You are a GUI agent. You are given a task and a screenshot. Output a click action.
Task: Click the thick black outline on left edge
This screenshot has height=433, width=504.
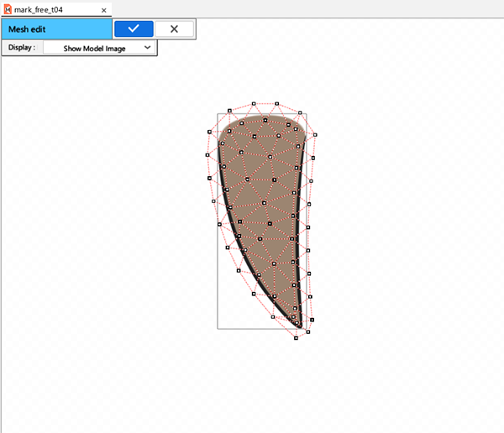[x=224, y=201]
